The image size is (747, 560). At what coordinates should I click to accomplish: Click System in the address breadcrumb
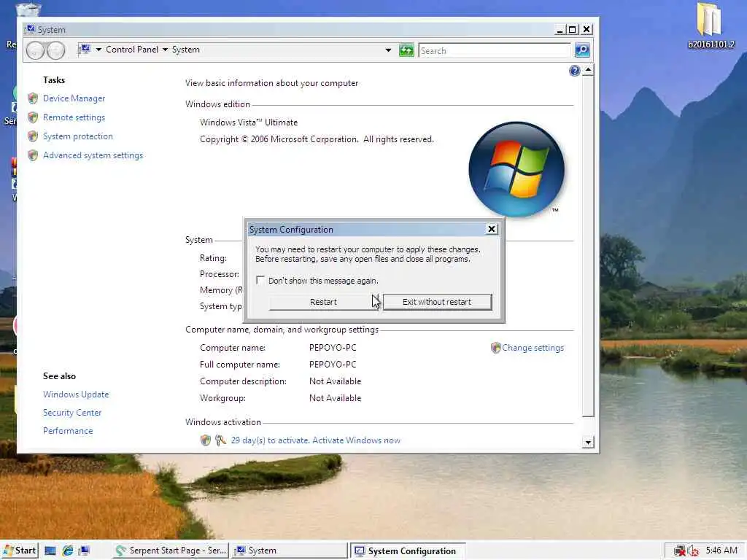point(186,50)
